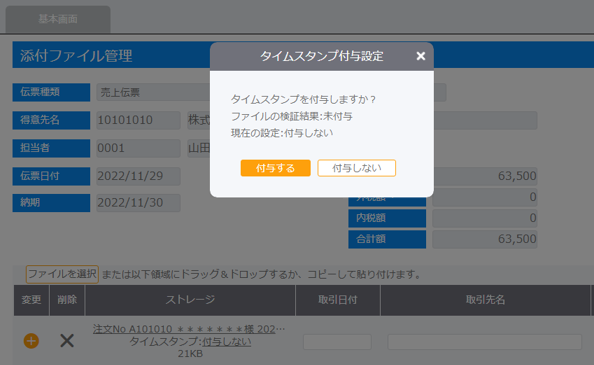This screenshot has height=365, width=594.
Task: Delete attachment with the X icon
Action: pyautogui.click(x=67, y=341)
